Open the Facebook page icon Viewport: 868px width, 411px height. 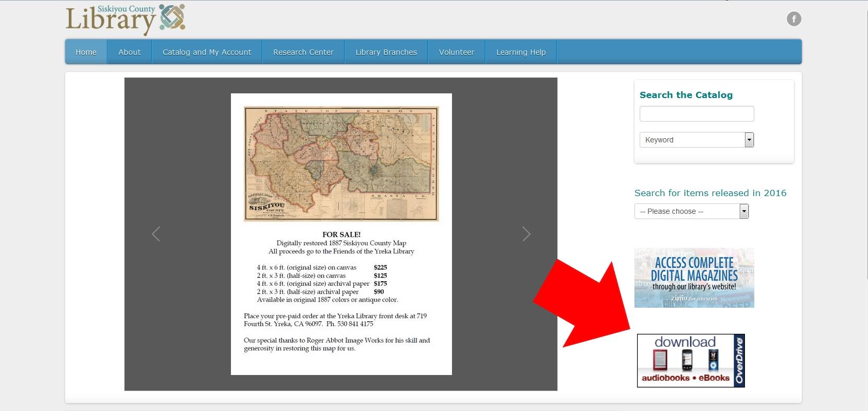click(x=793, y=19)
